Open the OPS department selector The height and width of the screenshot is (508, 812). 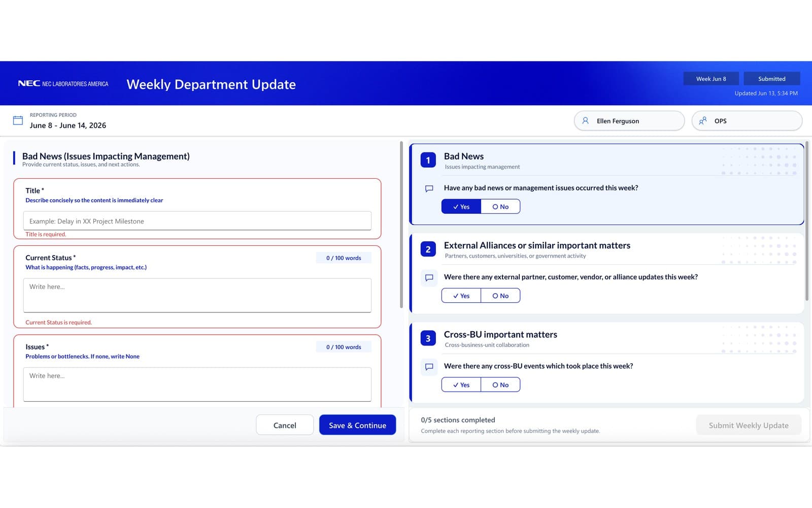click(747, 121)
